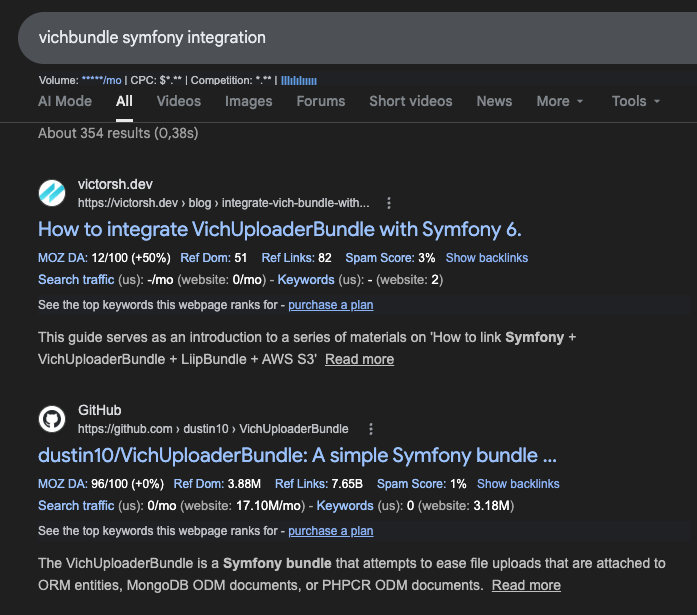Expand the More search filters dropdown
The width and height of the screenshot is (697, 615).
(560, 101)
